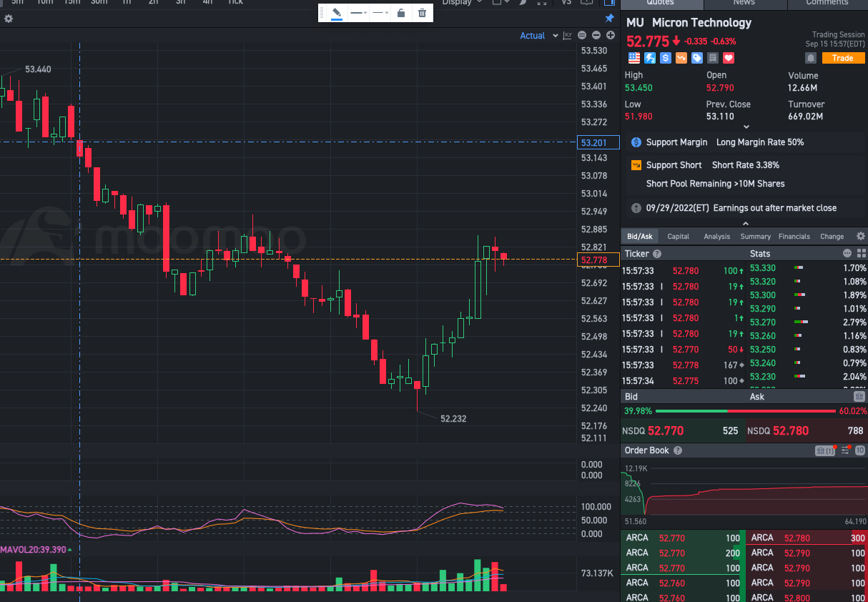Select the line color pencil tool
The width and height of the screenshot is (868, 602).
click(337, 13)
